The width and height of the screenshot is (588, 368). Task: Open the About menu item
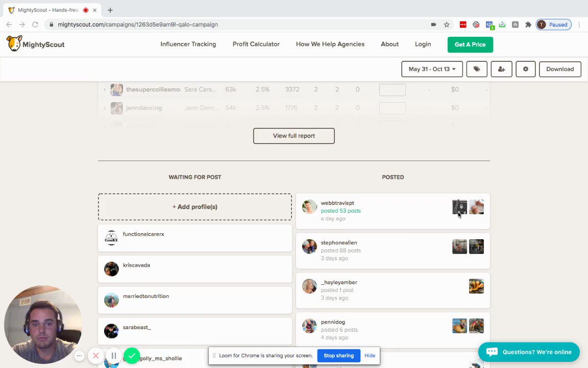pos(389,44)
